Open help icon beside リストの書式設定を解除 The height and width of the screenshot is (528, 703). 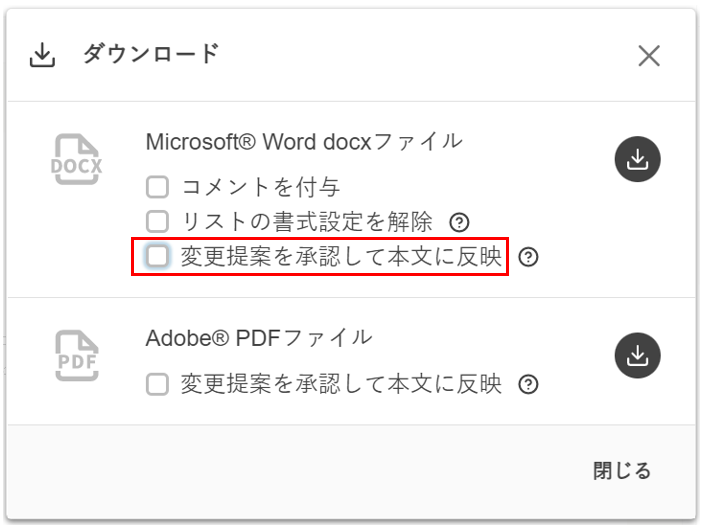(459, 222)
